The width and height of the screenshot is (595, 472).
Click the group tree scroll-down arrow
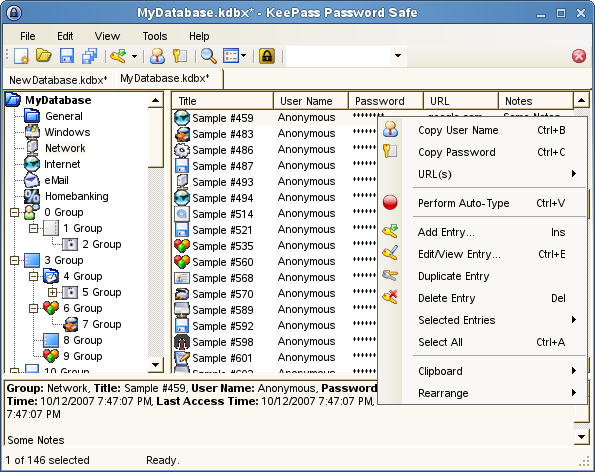pos(155,365)
